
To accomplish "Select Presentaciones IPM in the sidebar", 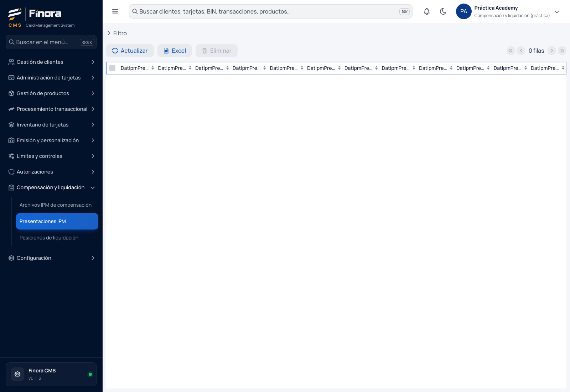I will pos(57,221).
